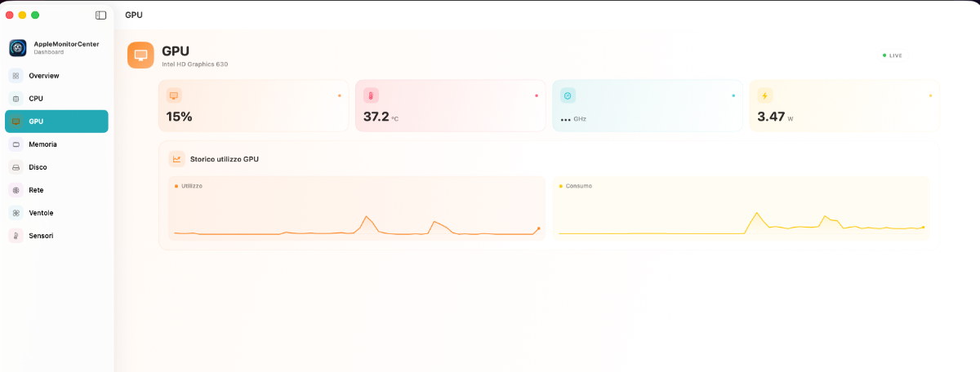Click the chart icon beside Storico utilizzo GPU

176,159
